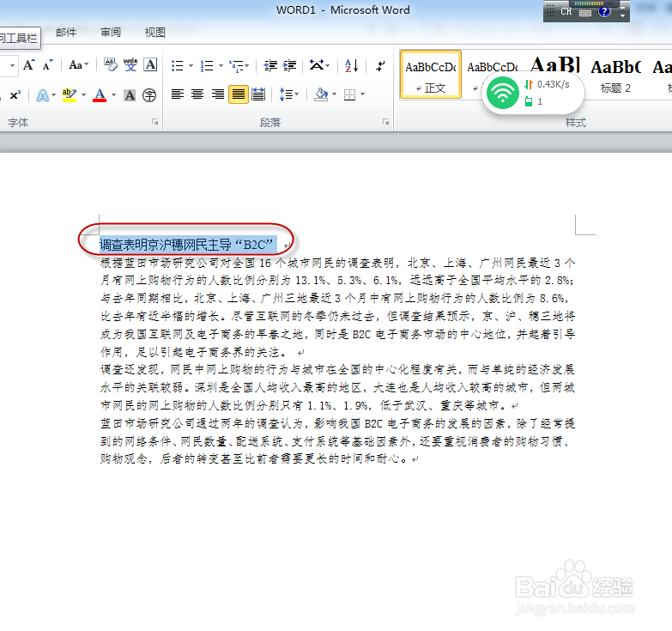Apply numbered list
Viewport: 672px width, 631px height.
point(207,65)
